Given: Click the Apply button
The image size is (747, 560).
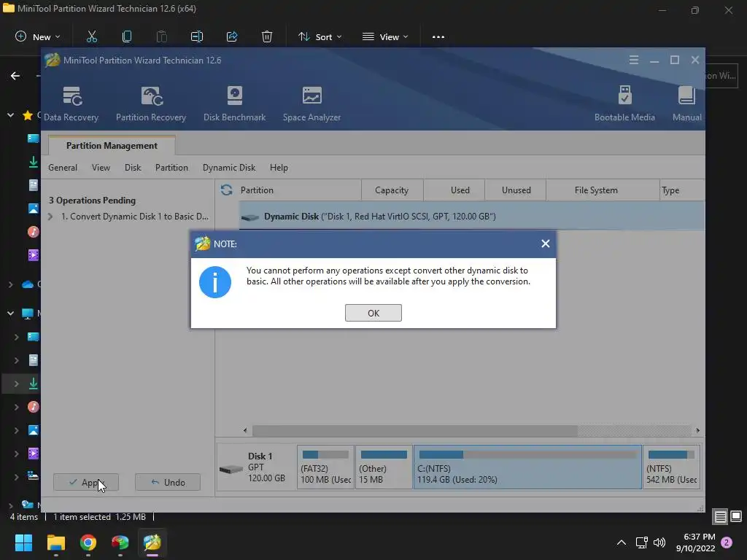Looking at the screenshot, I should tap(86, 483).
